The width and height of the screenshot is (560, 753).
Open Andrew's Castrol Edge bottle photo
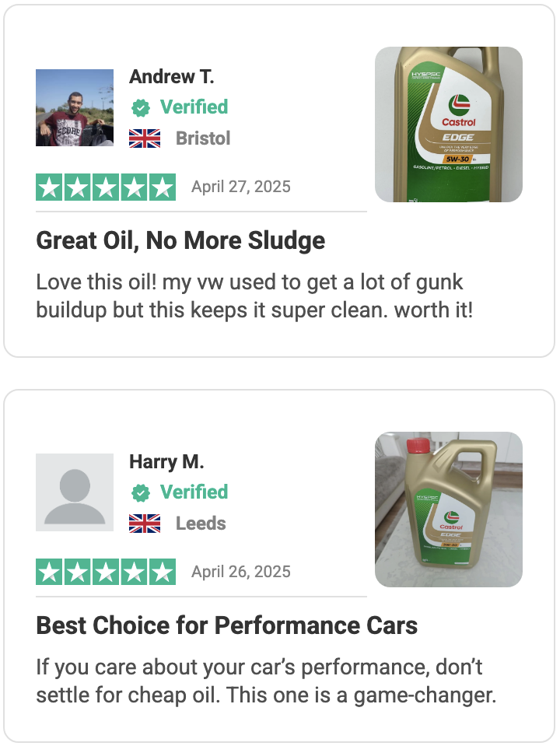point(449,124)
